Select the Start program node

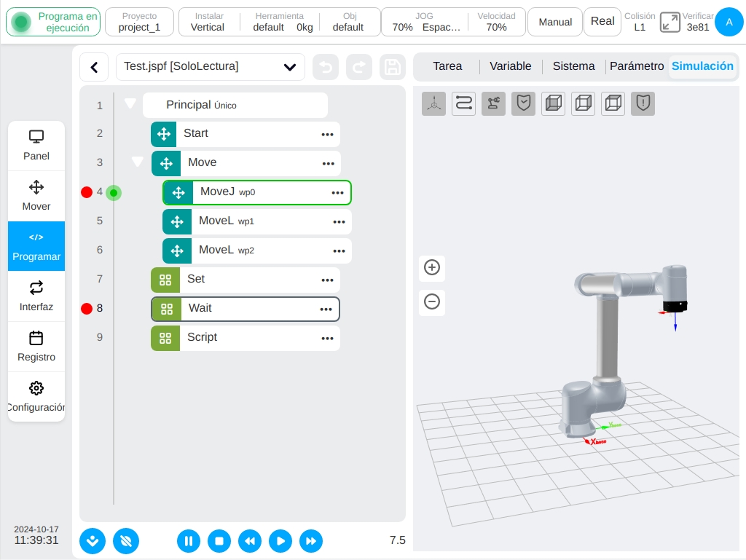(x=246, y=134)
